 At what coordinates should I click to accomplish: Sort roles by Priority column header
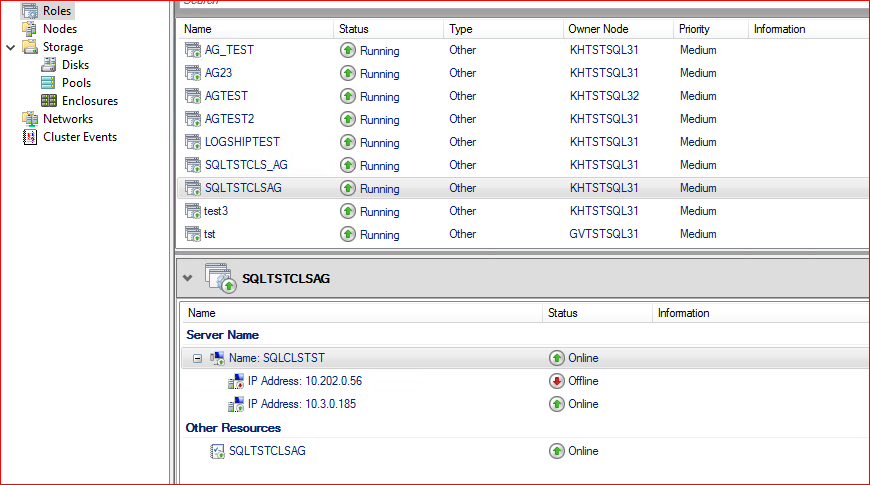(694, 29)
